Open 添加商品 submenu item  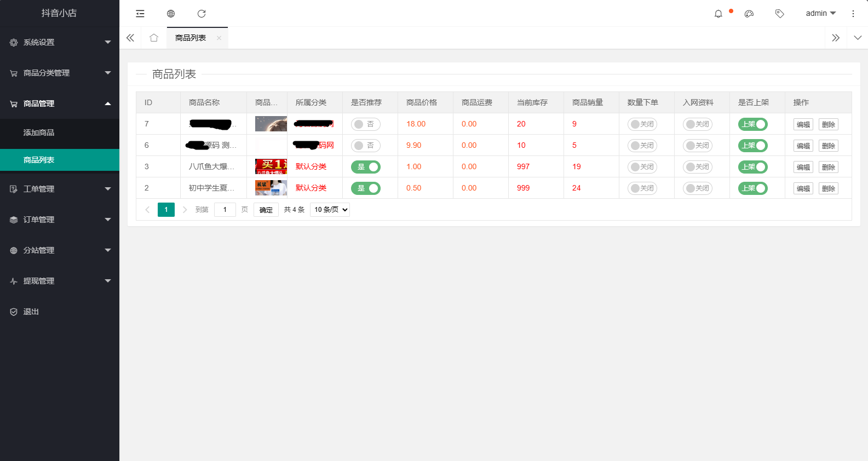click(x=60, y=132)
